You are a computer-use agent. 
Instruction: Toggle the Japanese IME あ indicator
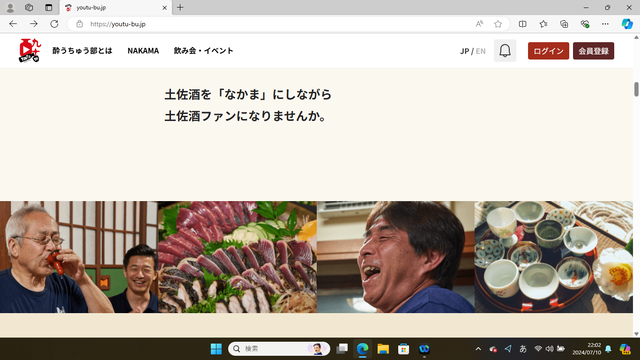point(523,349)
